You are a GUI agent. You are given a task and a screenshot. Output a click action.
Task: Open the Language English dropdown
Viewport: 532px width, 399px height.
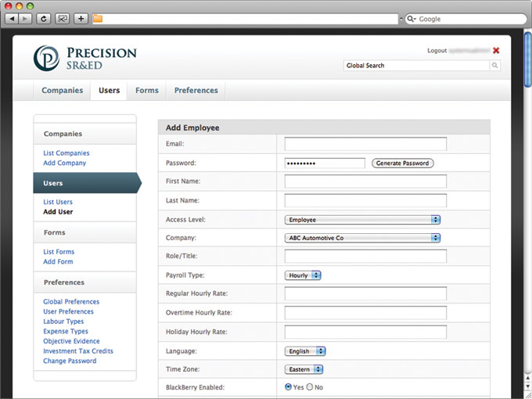coord(305,351)
